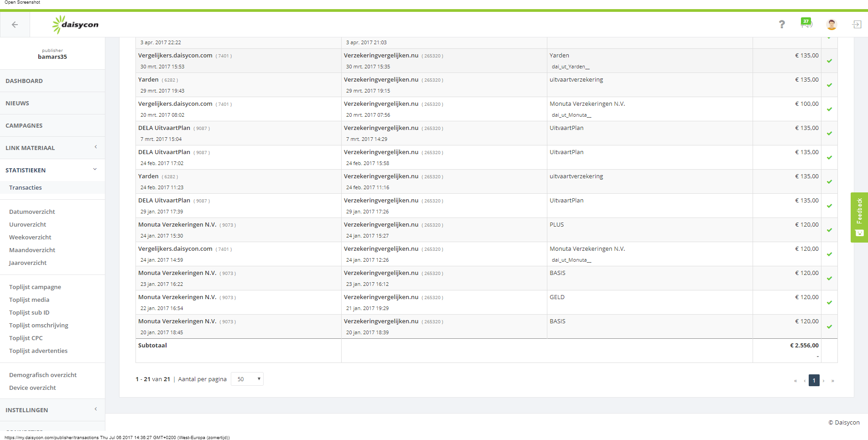Select Transacties in the sidebar
This screenshot has width=868, height=440.
[x=26, y=187]
